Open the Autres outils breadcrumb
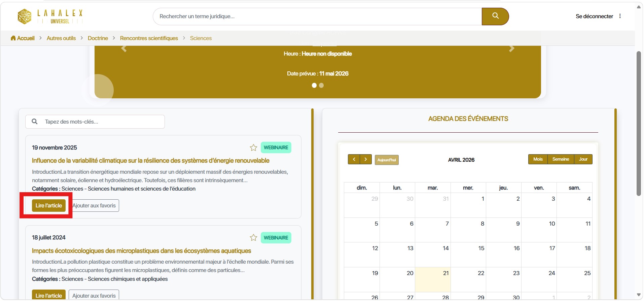This screenshot has height=301, width=644. 61,38
